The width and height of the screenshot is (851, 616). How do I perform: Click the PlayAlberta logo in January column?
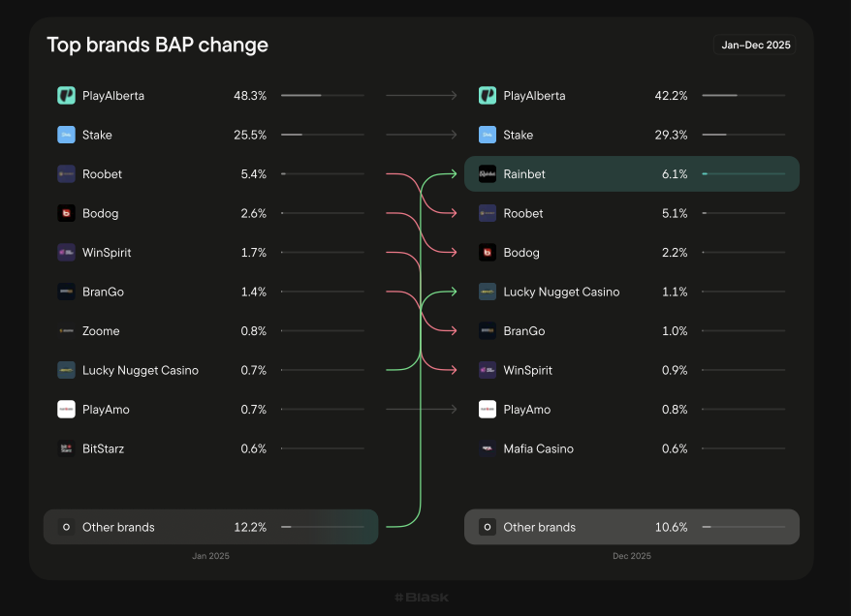click(x=66, y=96)
